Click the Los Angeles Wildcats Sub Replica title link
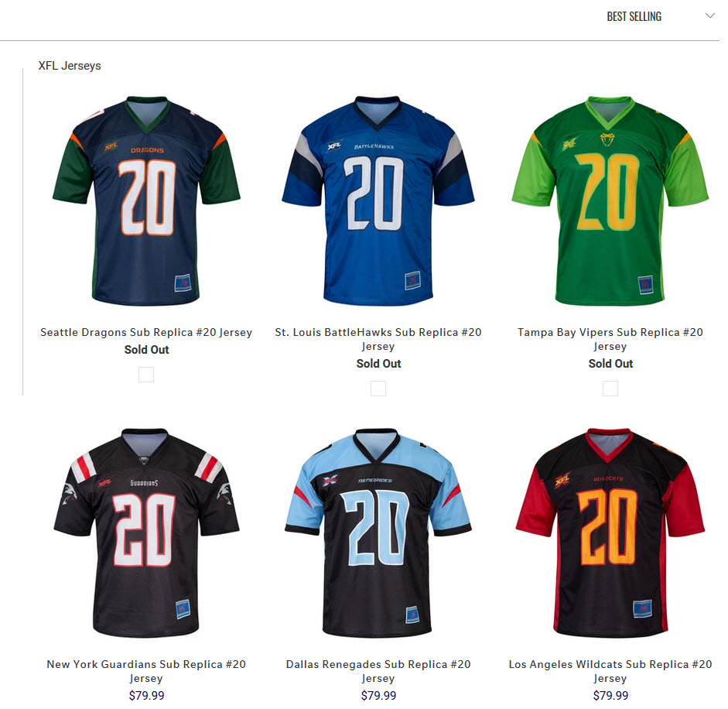This screenshot has height=709, width=728. (x=610, y=671)
